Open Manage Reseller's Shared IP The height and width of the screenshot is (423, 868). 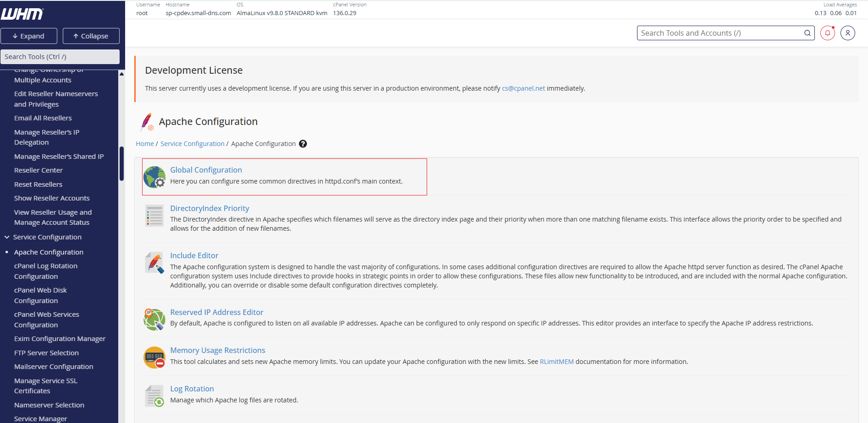59,157
